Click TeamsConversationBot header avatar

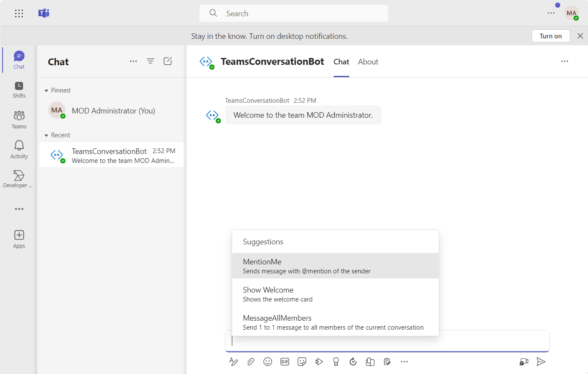click(x=207, y=62)
